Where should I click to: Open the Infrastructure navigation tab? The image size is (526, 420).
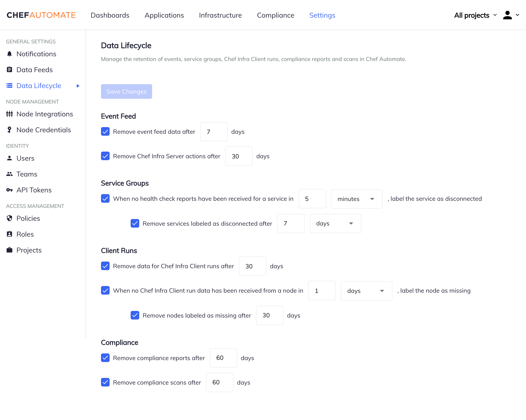point(220,15)
